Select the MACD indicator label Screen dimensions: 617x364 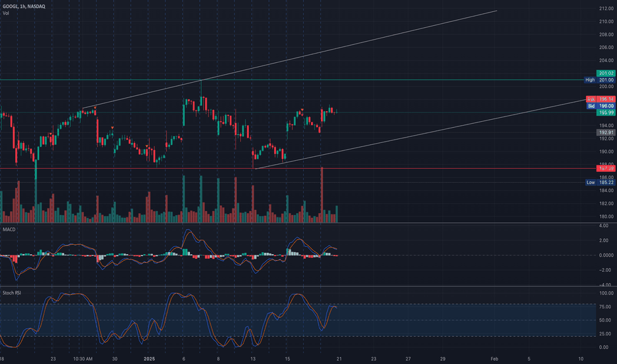(9, 230)
